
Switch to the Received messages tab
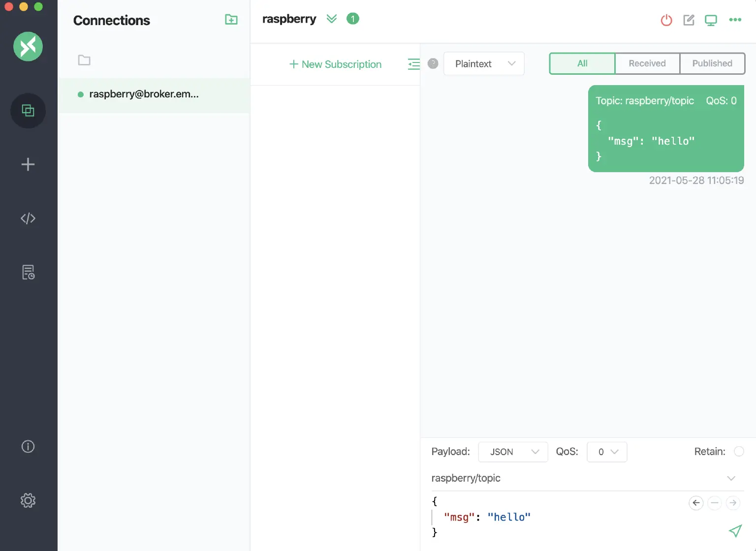(647, 63)
